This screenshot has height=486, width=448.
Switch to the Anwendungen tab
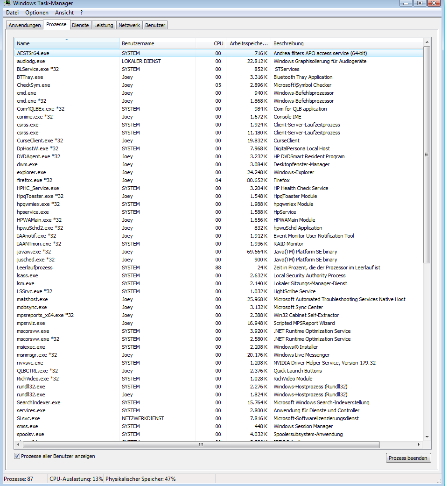tap(25, 25)
